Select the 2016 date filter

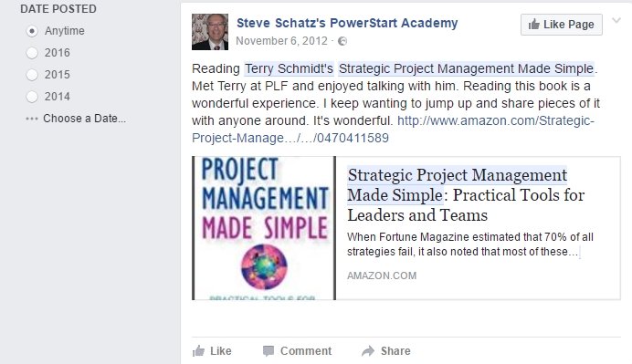click(x=32, y=53)
